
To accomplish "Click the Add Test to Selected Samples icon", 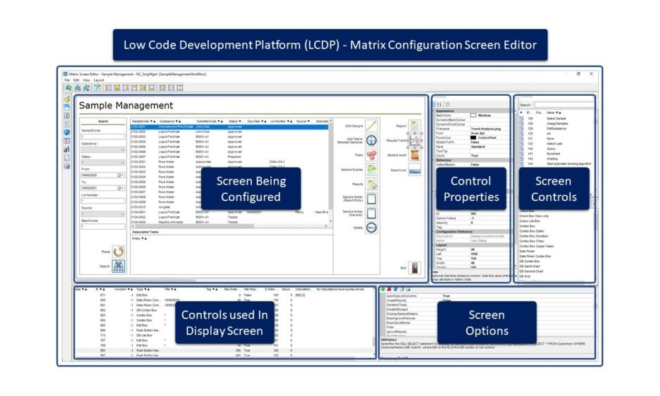I will [x=371, y=141].
